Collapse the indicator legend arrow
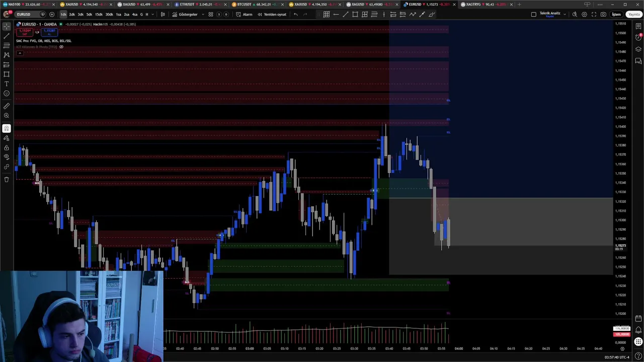Viewport: 644px width, 362px height. coord(20,53)
